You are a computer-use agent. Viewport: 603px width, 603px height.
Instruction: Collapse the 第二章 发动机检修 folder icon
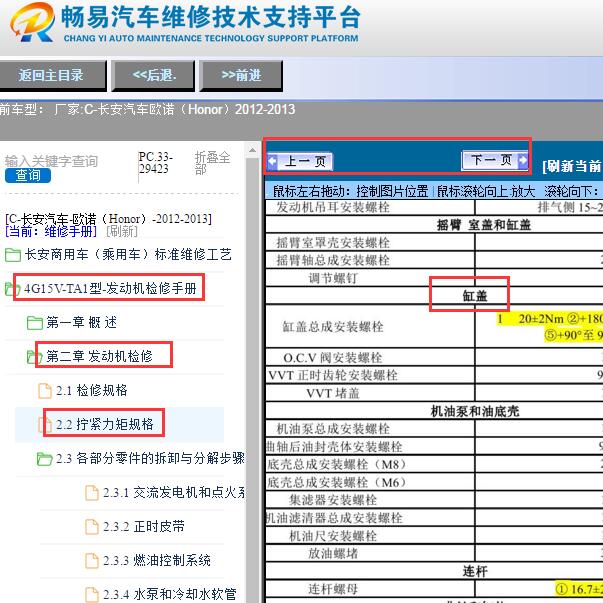[x=34, y=356]
